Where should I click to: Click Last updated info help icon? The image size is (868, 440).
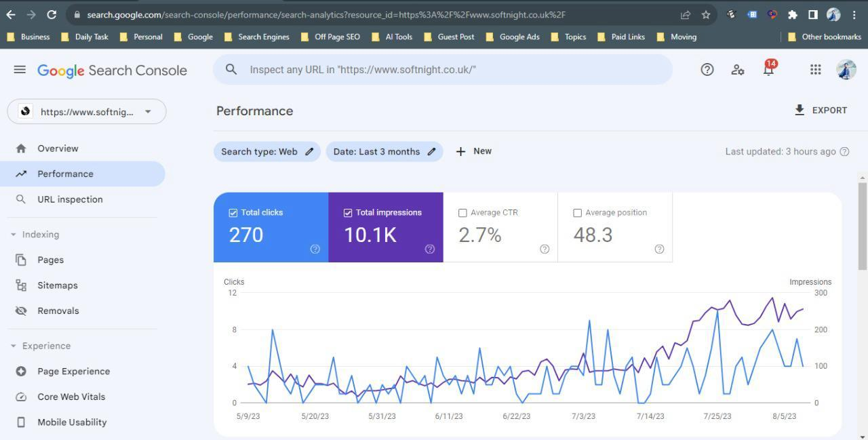coord(845,152)
